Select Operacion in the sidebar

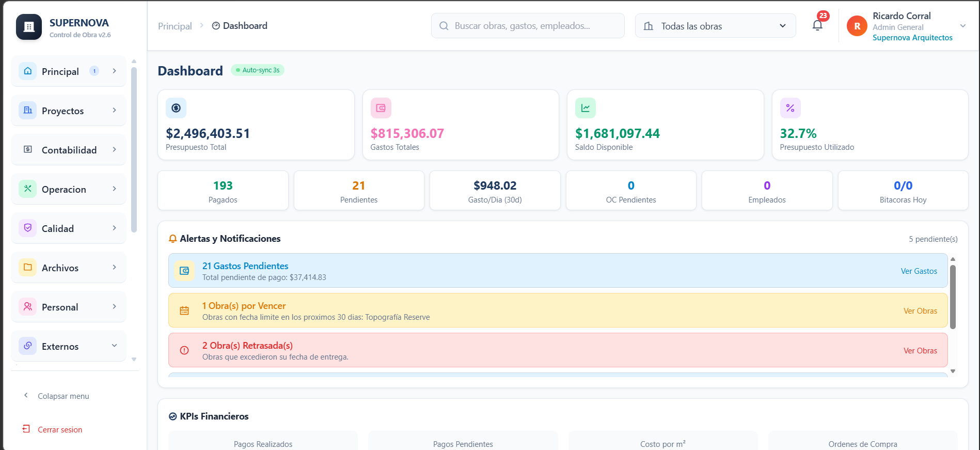pyautogui.click(x=69, y=189)
